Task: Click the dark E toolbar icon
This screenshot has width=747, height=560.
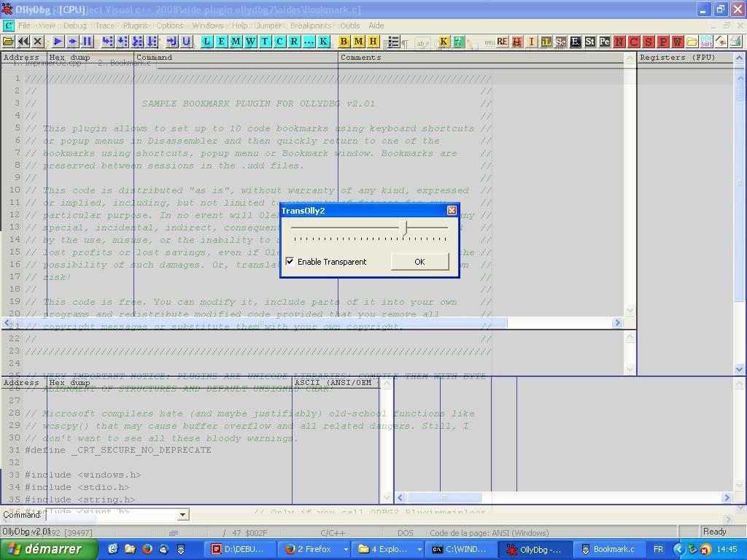Action: [576, 42]
